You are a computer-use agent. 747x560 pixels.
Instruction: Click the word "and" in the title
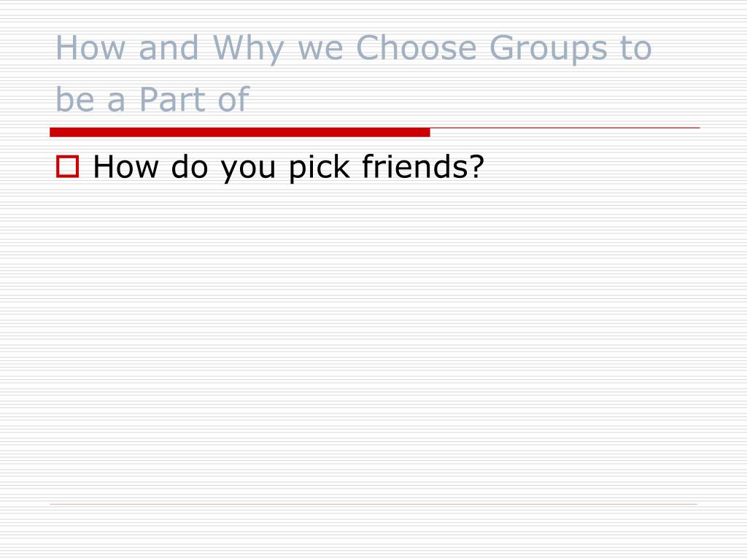169,48
